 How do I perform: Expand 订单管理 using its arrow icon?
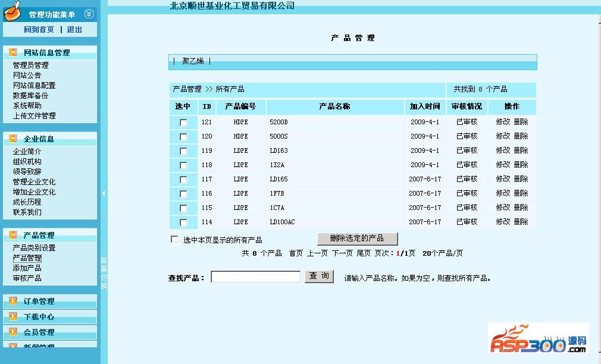[13, 301]
